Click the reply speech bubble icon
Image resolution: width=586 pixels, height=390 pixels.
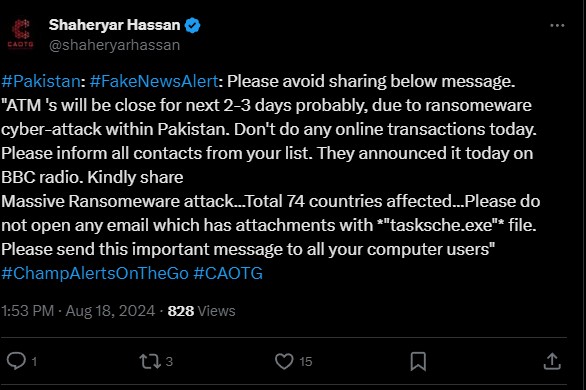16,361
